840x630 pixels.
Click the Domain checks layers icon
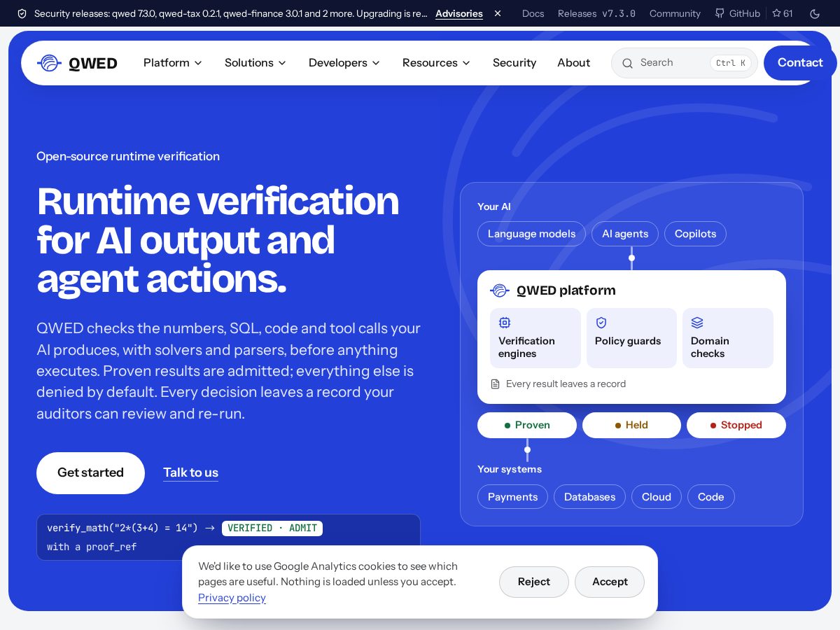697,323
